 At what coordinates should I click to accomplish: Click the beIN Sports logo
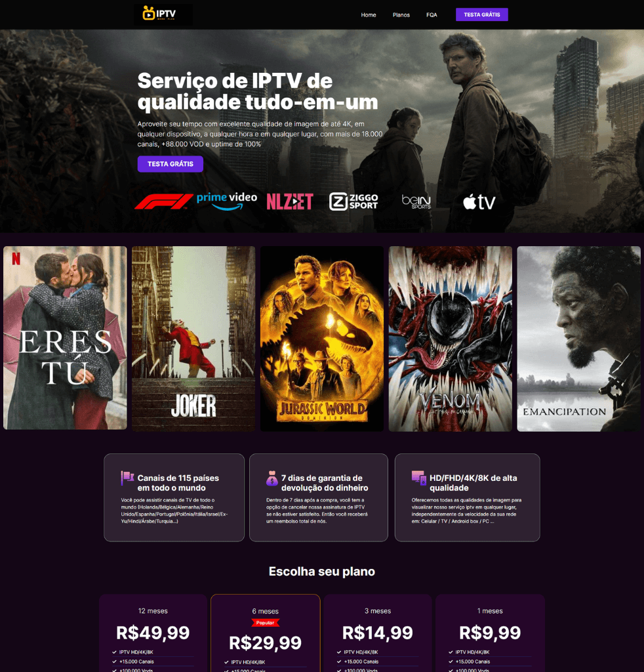pyautogui.click(x=416, y=201)
